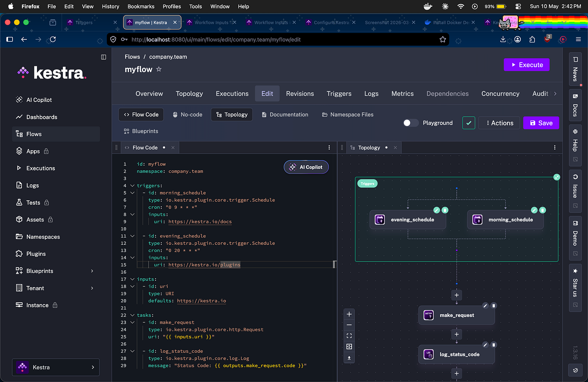Open the Firefox History menu

point(110,6)
